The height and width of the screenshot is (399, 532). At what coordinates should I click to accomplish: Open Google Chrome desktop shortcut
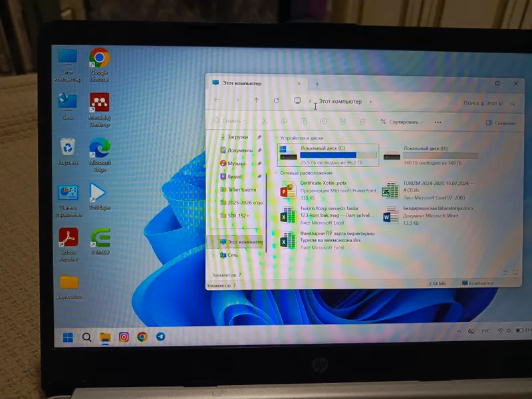click(x=99, y=65)
